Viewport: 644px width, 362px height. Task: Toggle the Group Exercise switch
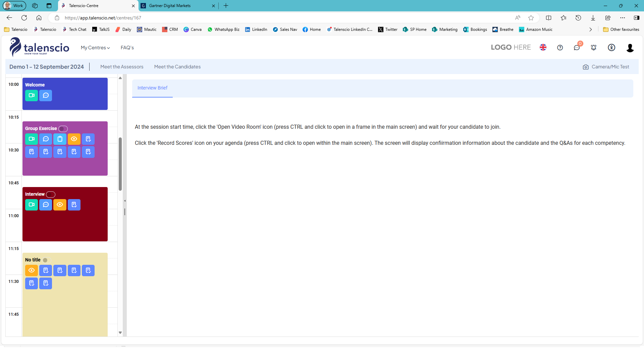[63, 129]
